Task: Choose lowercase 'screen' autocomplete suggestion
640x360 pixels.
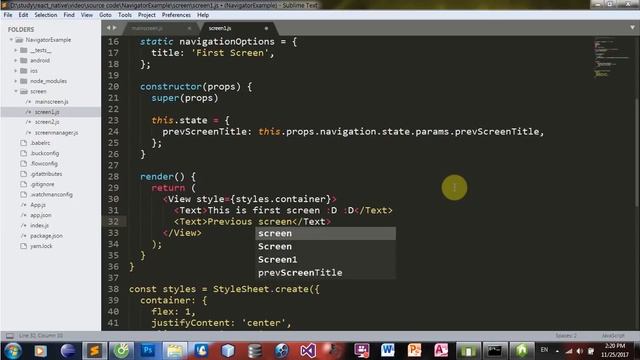Action: tap(326, 233)
